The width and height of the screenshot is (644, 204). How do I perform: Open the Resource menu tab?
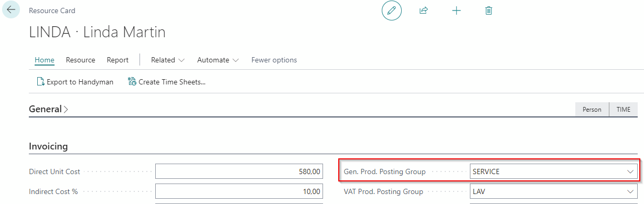point(81,60)
